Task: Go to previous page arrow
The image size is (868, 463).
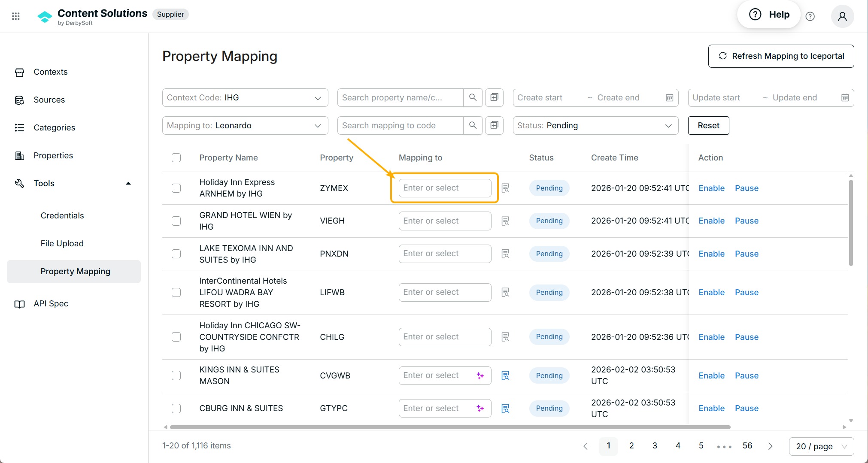Action: click(586, 446)
